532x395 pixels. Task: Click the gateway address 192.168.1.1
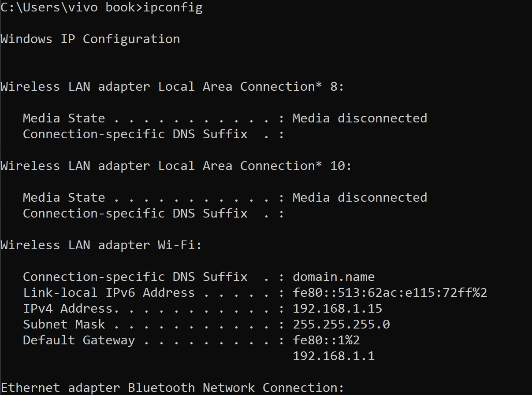click(334, 356)
